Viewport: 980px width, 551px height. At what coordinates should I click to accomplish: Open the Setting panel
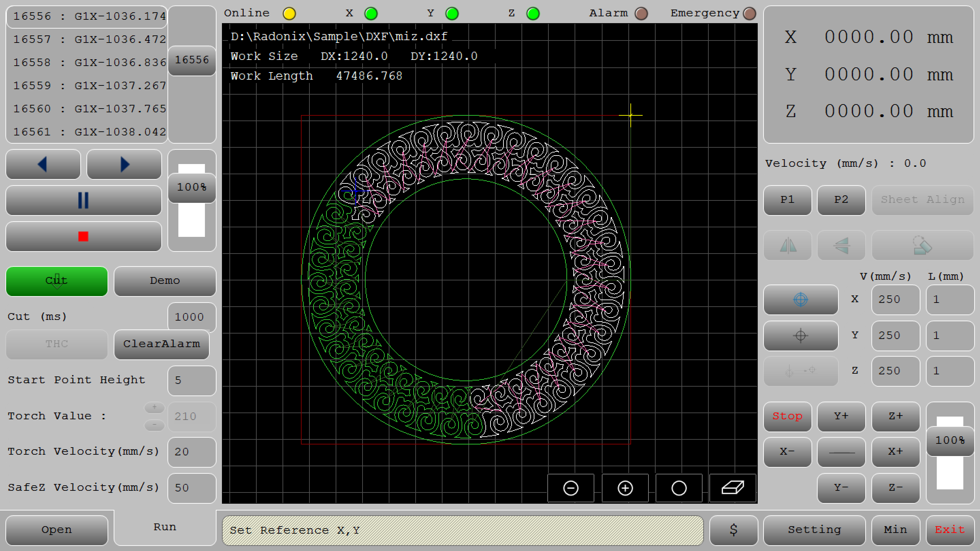814,530
